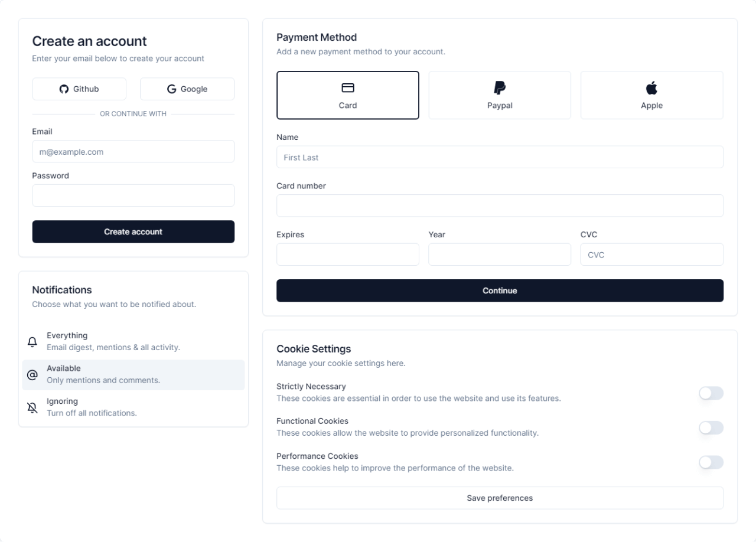The image size is (756, 542).
Task: Enable the Functional Cookies switch
Action: click(711, 428)
